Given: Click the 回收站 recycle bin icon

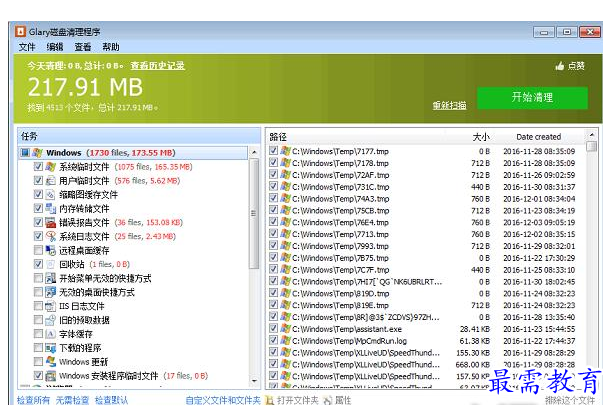Looking at the screenshot, I should [51, 264].
